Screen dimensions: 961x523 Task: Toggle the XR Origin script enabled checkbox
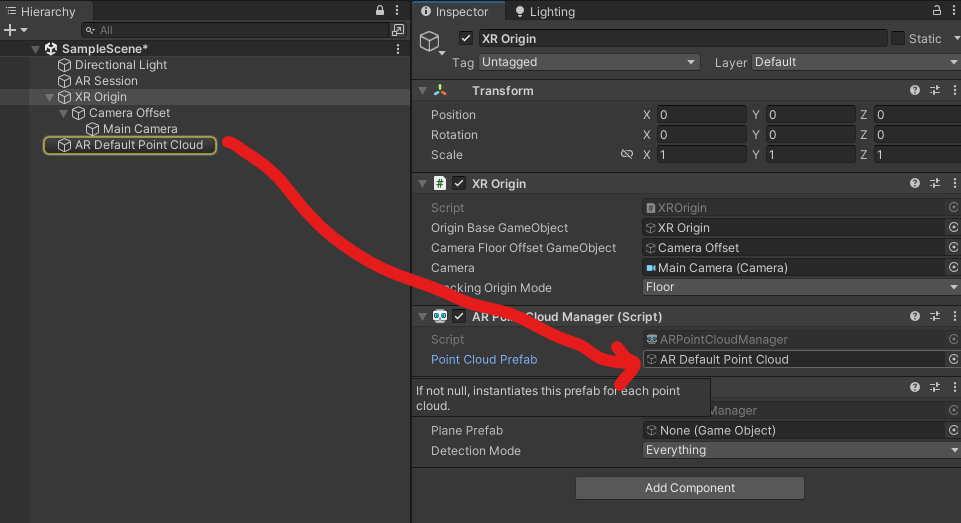[459, 183]
